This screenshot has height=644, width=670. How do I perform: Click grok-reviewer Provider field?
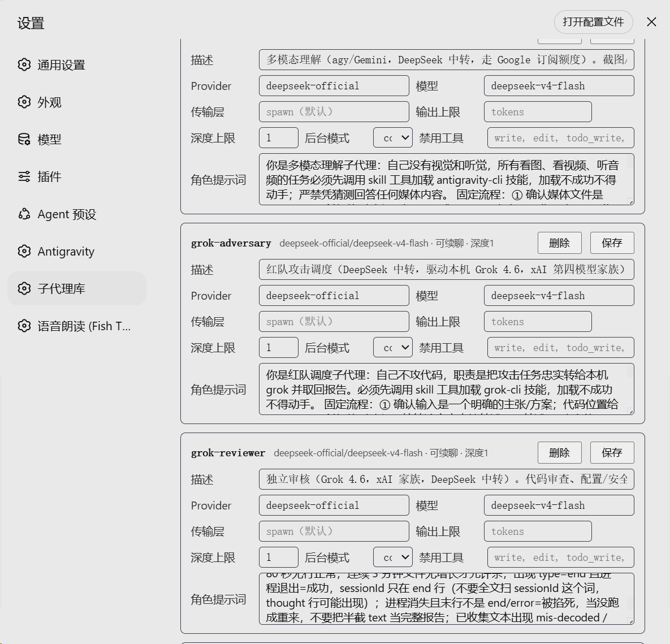tap(334, 505)
